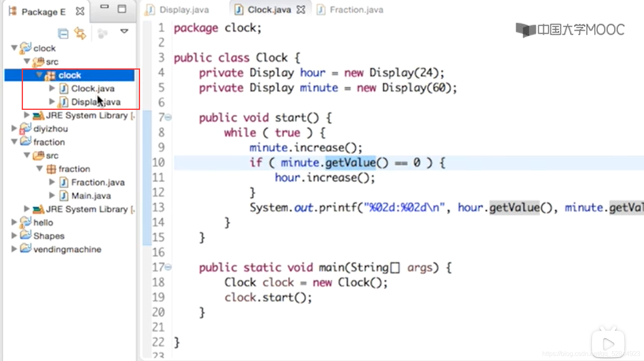This screenshot has width=644, height=361.
Task: Collapse src folder under fraction project
Action: (x=27, y=155)
